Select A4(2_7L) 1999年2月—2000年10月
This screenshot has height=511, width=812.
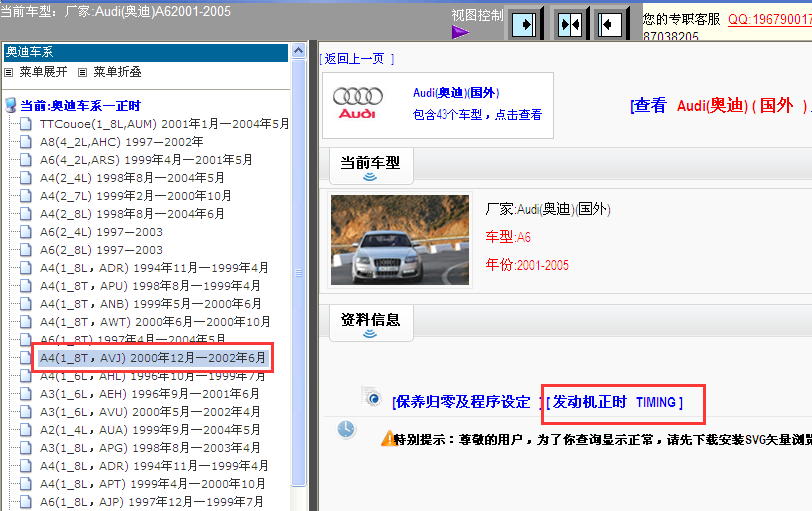(135, 196)
